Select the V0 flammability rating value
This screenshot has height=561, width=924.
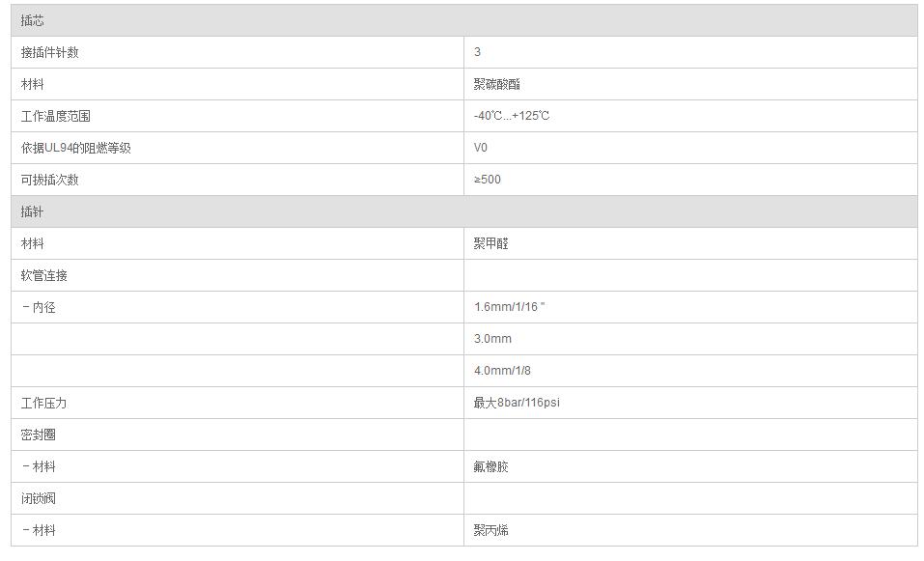coord(481,148)
